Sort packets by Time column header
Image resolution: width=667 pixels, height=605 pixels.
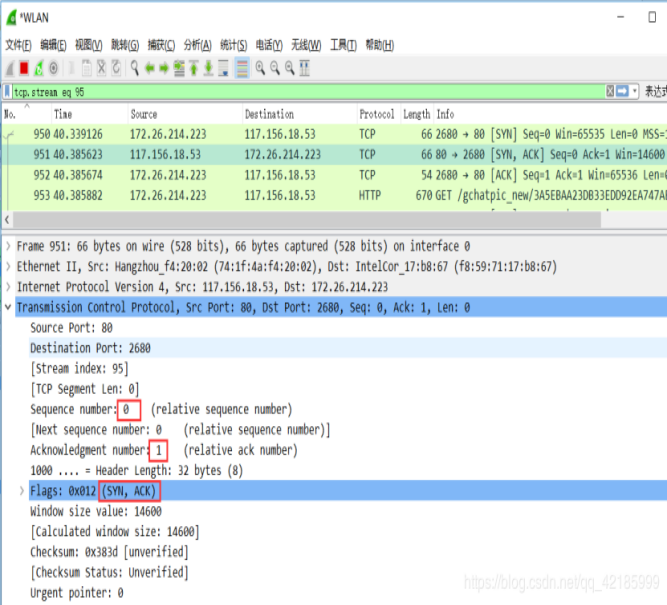pos(89,114)
